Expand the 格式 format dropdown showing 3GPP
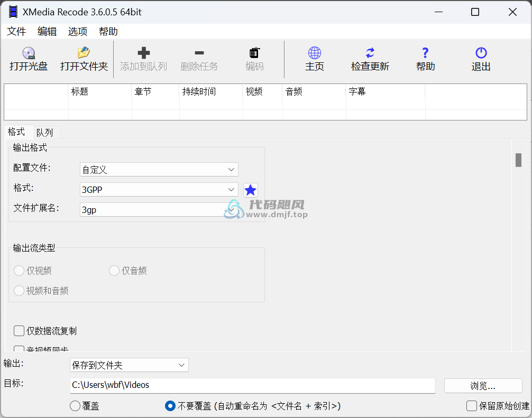 (x=159, y=190)
